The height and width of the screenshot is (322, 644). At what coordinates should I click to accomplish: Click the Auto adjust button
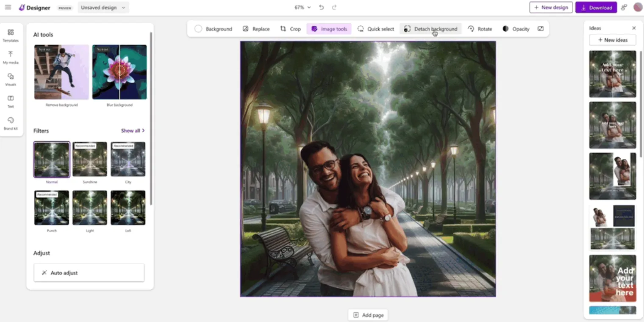pyautogui.click(x=89, y=272)
